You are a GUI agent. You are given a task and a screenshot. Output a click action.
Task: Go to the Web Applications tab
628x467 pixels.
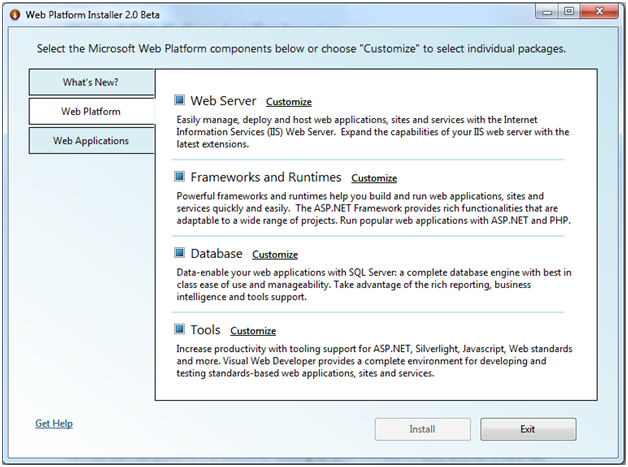click(92, 141)
